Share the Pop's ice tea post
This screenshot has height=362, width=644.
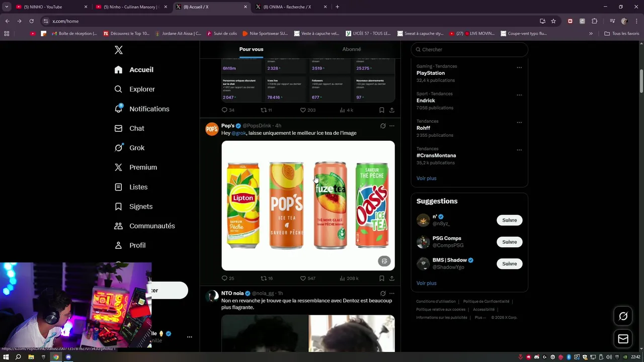392,278
